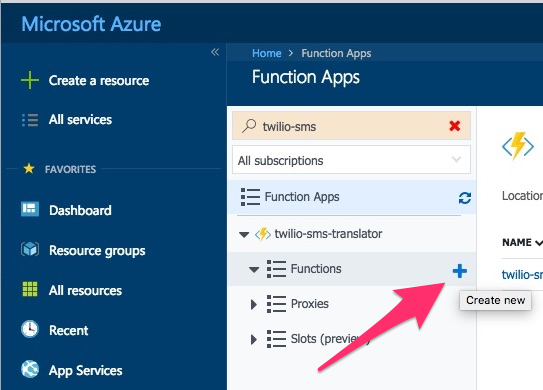Collapse the Functions tree arrow
This screenshot has height=390, width=543.
coord(254,269)
